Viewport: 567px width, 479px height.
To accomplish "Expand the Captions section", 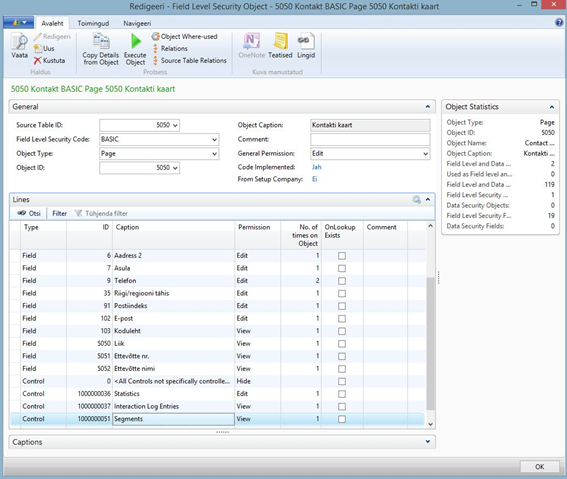I will tap(428, 441).
